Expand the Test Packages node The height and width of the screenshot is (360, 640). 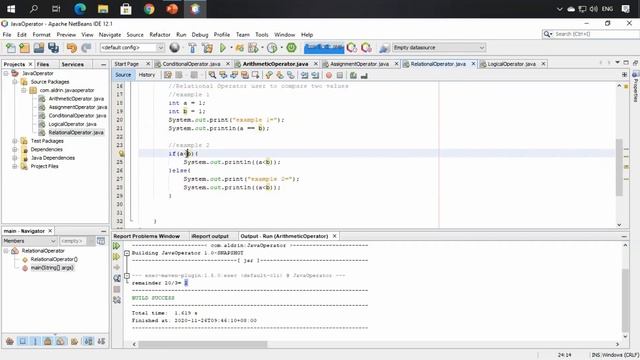15,141
